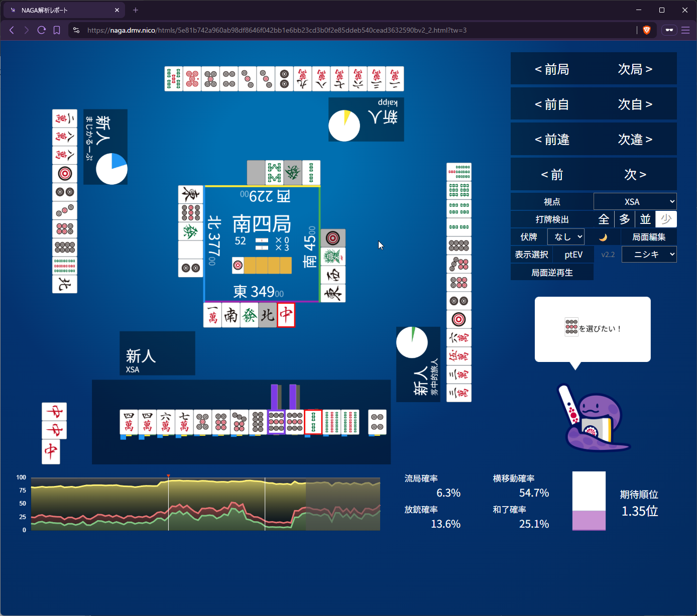Screen dimensions: 697x616
Task: Click the 表示選択 item
Action: [531, 255]
